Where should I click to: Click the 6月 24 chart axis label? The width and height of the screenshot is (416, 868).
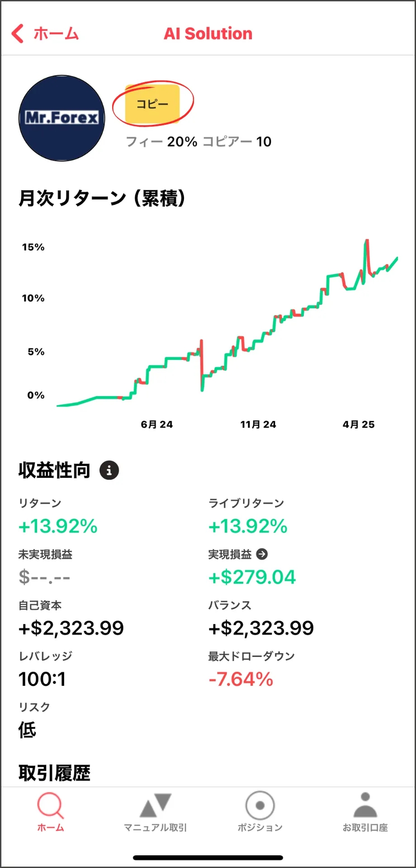(157, 425)
